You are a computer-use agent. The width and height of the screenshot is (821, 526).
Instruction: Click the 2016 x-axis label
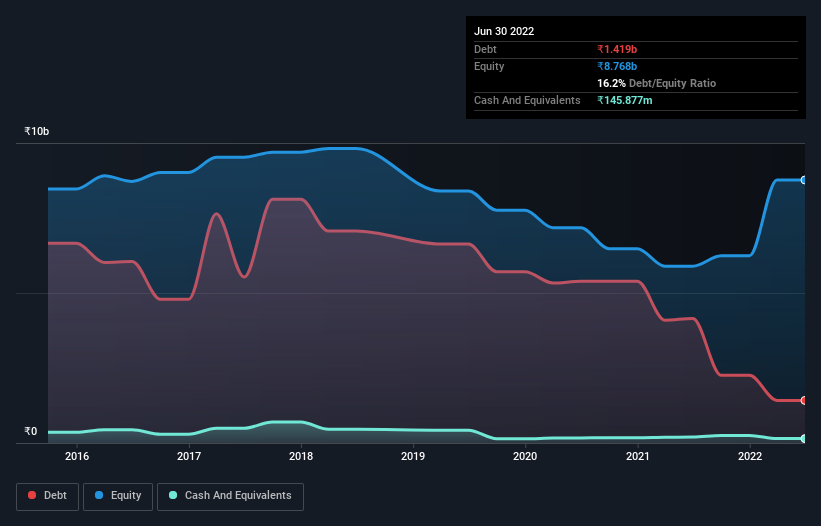coord(77,456)
